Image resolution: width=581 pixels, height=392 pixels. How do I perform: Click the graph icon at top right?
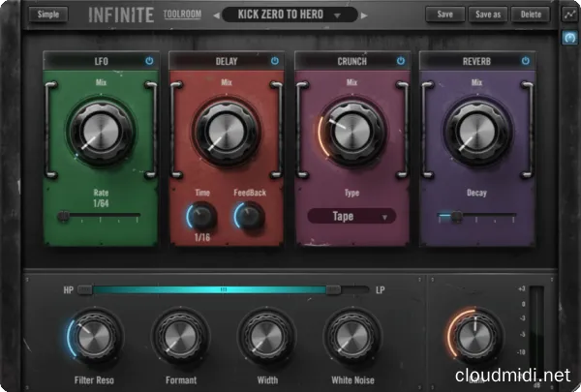(569, 15)
